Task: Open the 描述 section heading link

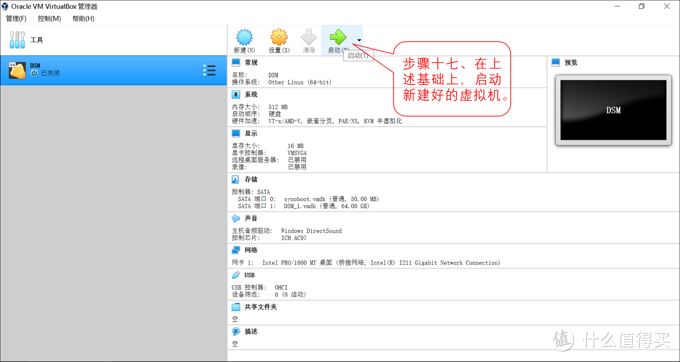Action: 251,332
